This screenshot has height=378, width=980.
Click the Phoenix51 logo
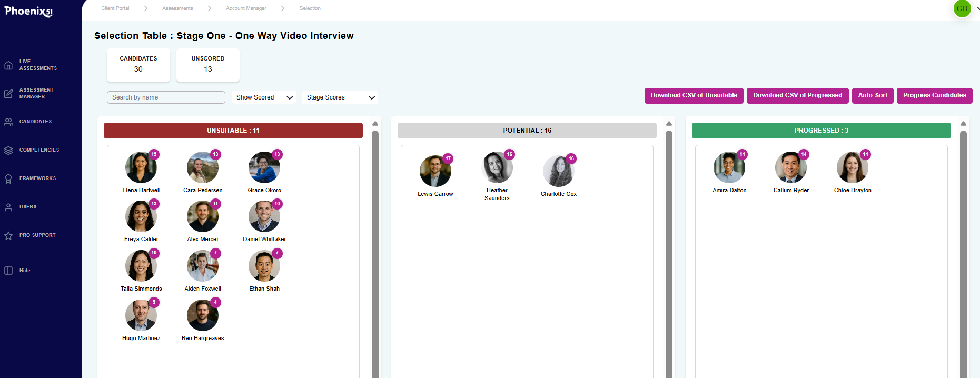pyautogui.click(x=28, y=11)
